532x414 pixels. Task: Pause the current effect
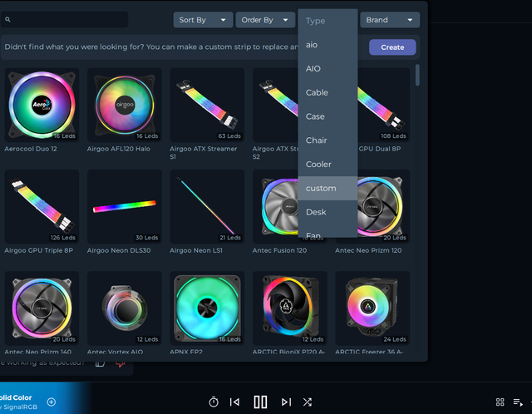point(260,402)
